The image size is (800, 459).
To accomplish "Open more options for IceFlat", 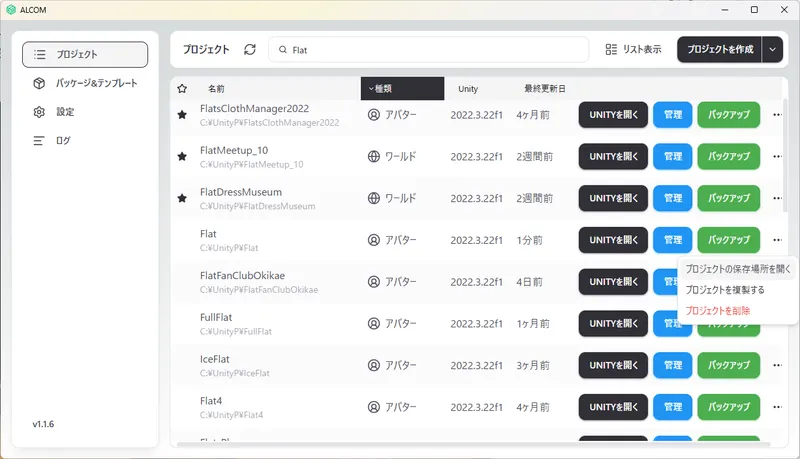I will (x=777, y=365).
